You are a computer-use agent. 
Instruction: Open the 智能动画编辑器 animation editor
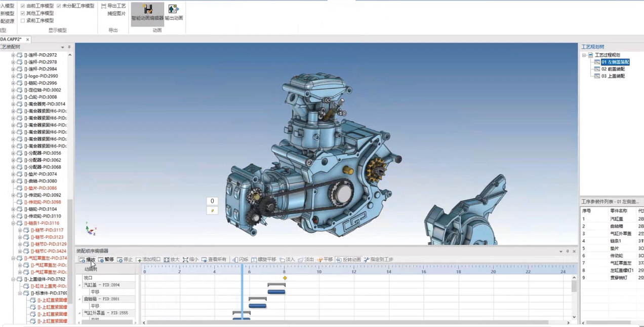click(147, 13)
